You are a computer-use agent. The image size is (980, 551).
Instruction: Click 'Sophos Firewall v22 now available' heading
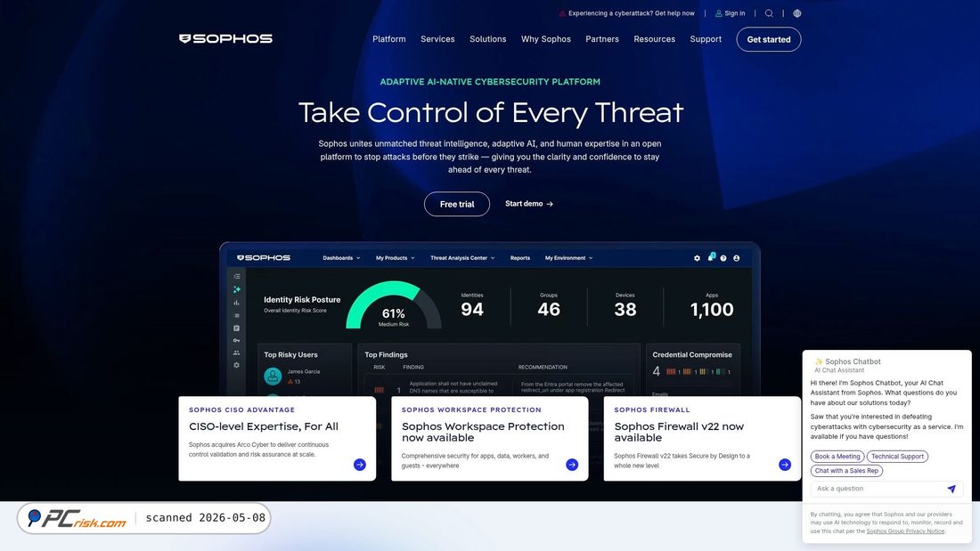pos(679,433)
